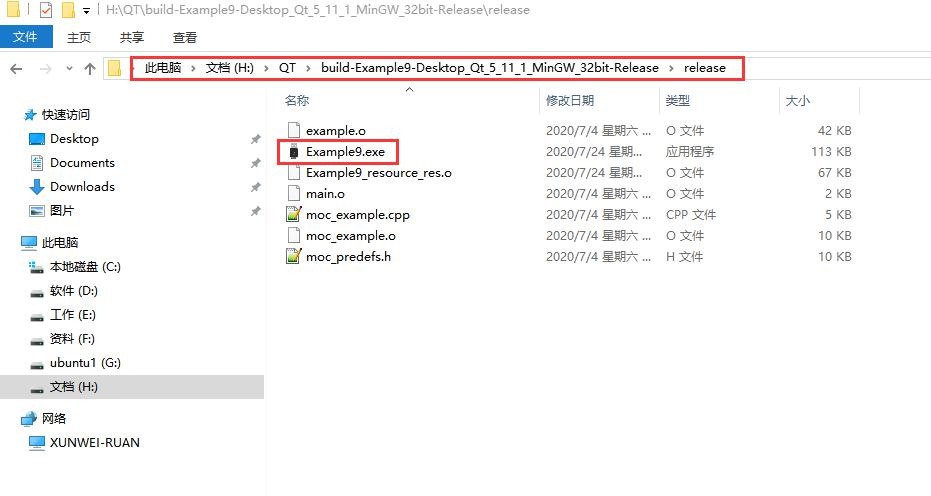Select Example9.exe application icon
The image size is (931, 496).
pyautogui.click(x=293, y=151)
